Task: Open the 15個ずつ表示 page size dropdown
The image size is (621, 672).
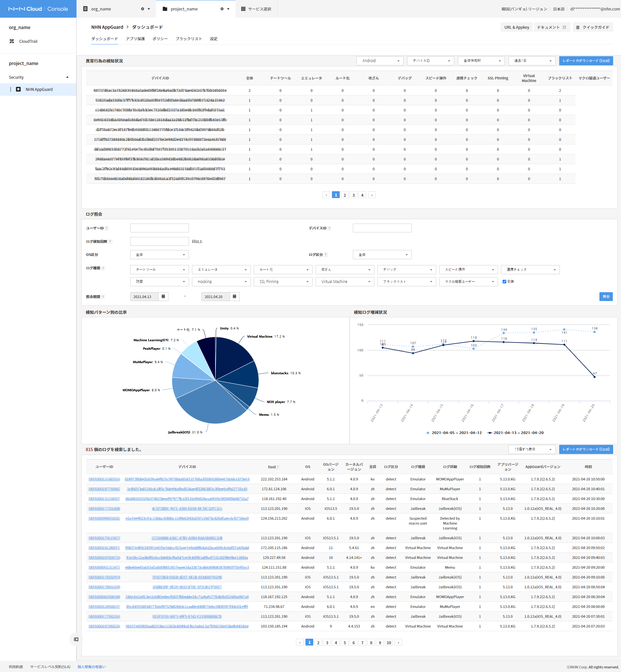Action: (532, 449)
